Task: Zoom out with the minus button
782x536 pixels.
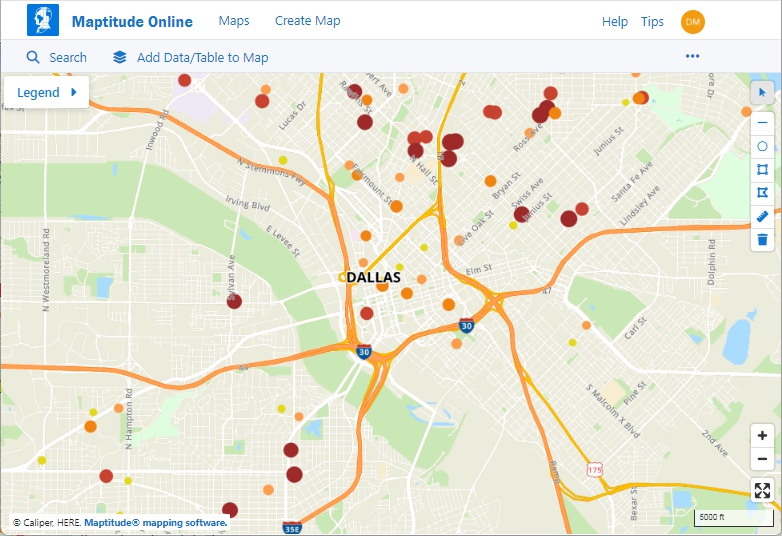Action: [762, 460]
